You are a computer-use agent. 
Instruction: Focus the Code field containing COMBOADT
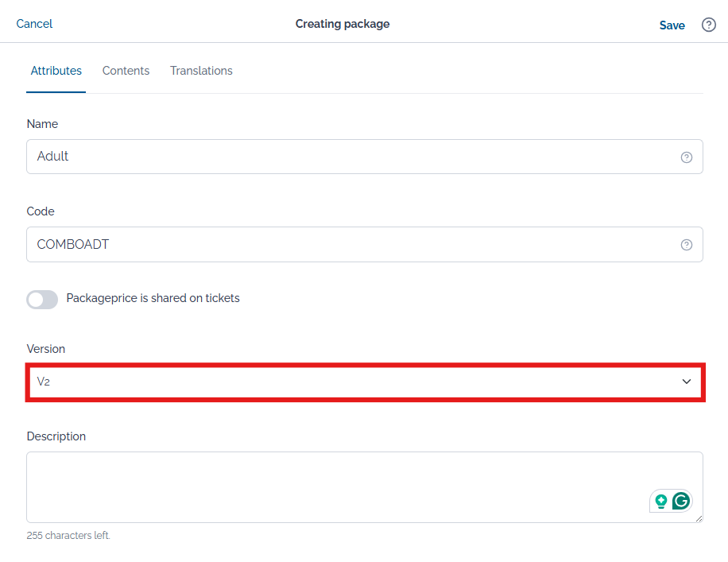click(x=365, y=244)
